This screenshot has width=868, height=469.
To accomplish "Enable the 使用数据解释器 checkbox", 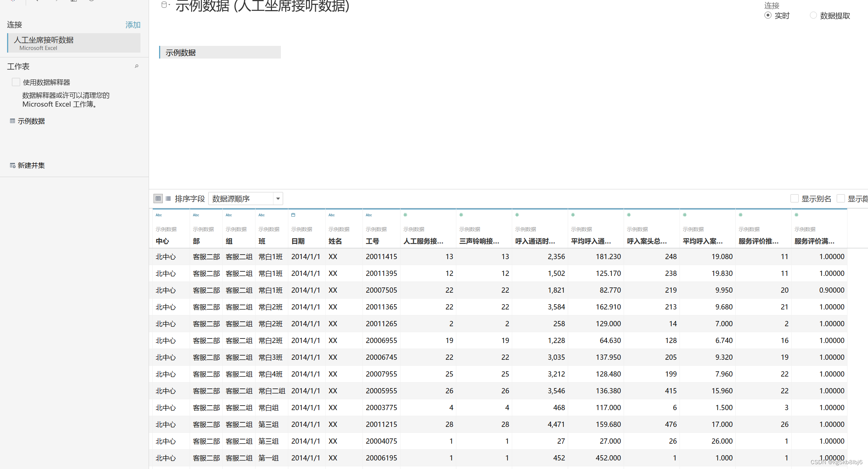I will coord(16,82).
